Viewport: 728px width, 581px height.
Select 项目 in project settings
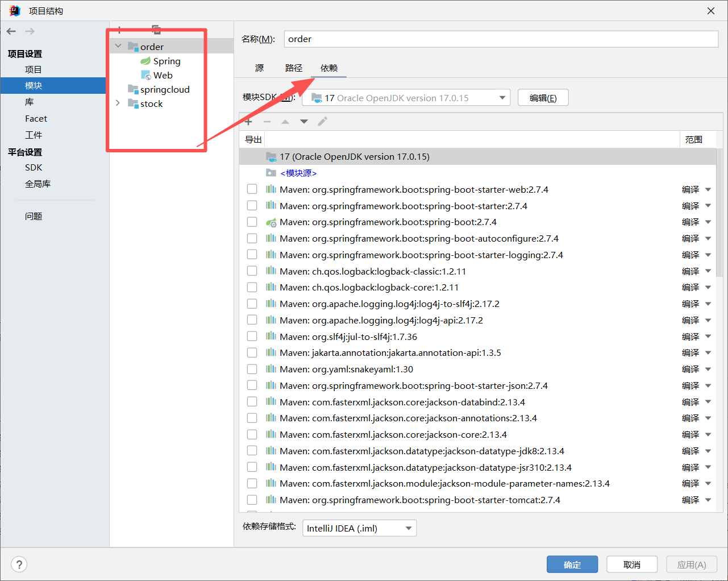click(x=33, y=69)
